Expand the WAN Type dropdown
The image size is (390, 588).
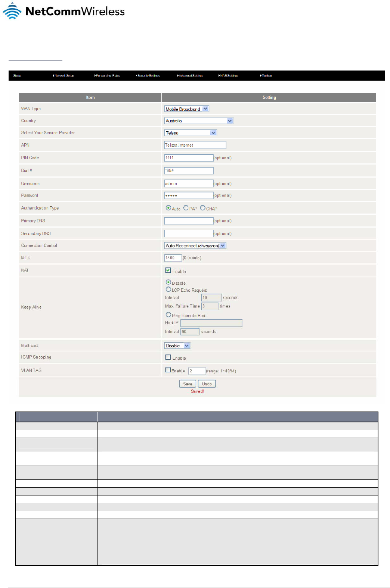pos(187,109)
